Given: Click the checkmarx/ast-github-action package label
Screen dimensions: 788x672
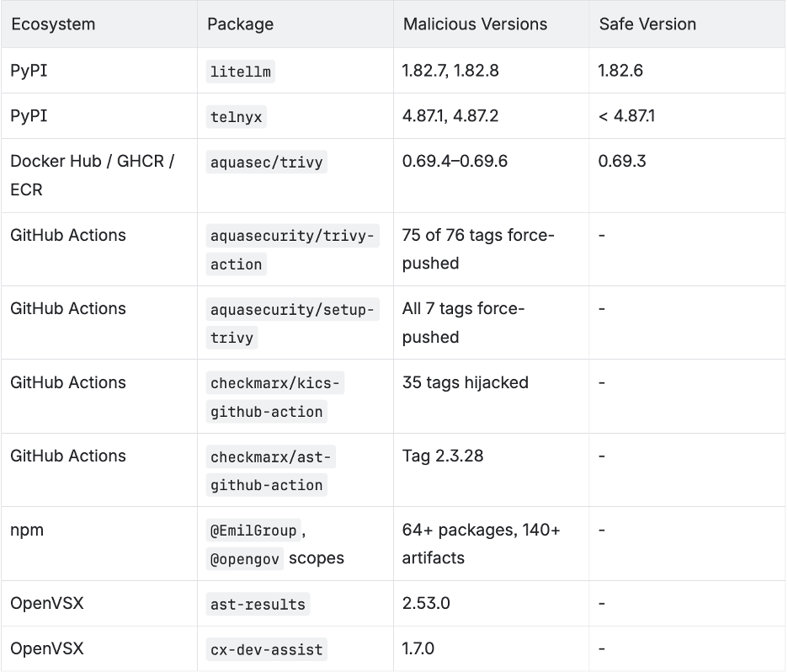Looking at the screenshot, I should click(x=271, y=471).
